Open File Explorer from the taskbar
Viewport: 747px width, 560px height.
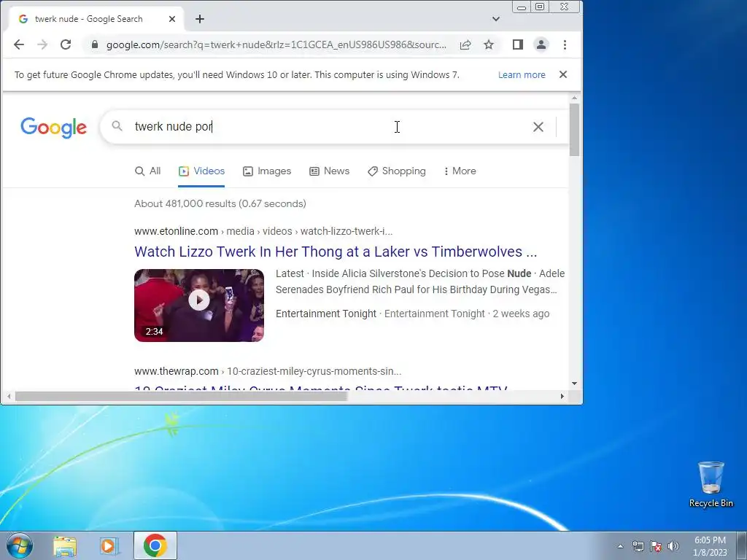[65, 545]
